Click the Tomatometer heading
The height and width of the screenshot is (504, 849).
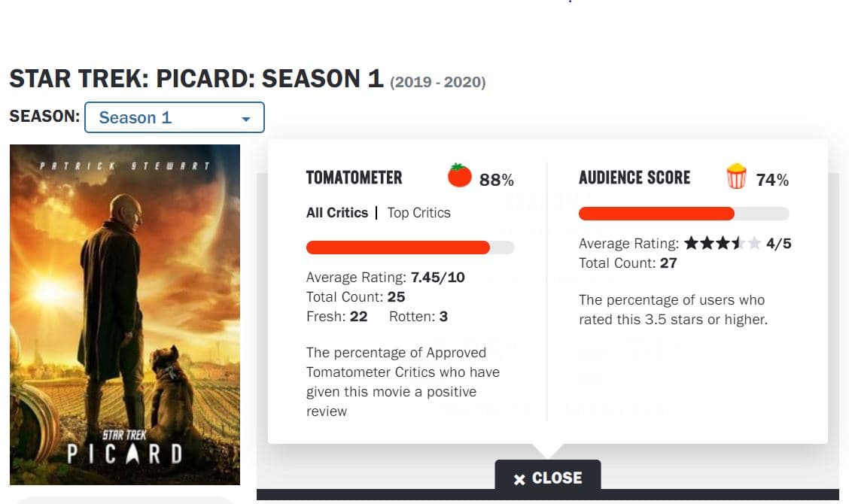(354, 178)
